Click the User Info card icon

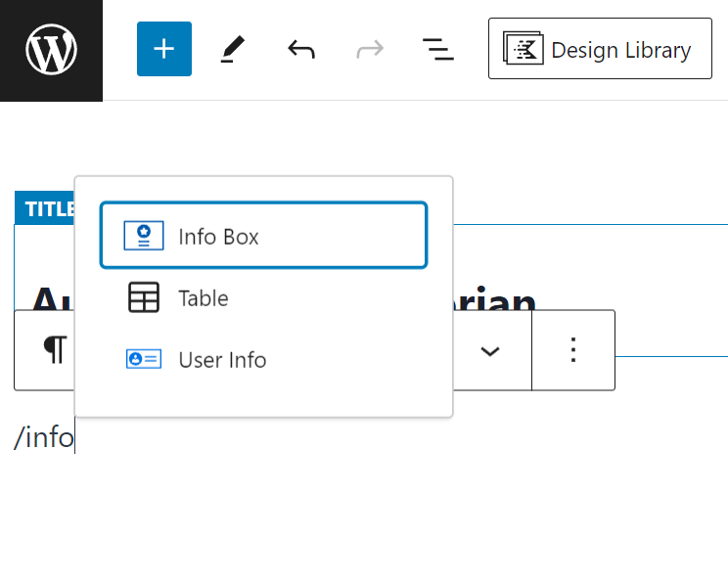[143, 360]
